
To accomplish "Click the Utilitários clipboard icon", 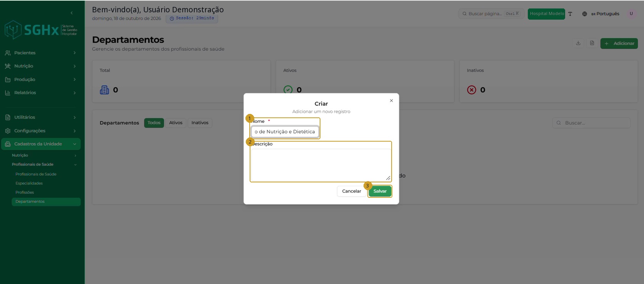I will (8, 117).
